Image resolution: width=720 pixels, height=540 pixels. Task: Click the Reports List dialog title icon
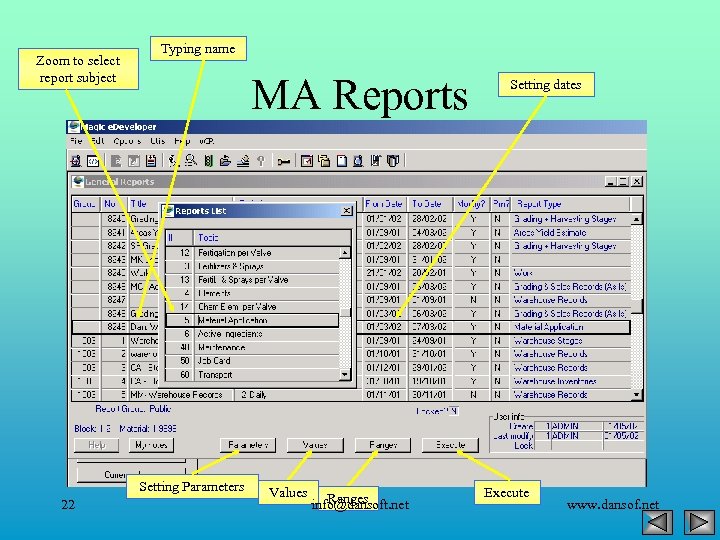coord(169,211)
